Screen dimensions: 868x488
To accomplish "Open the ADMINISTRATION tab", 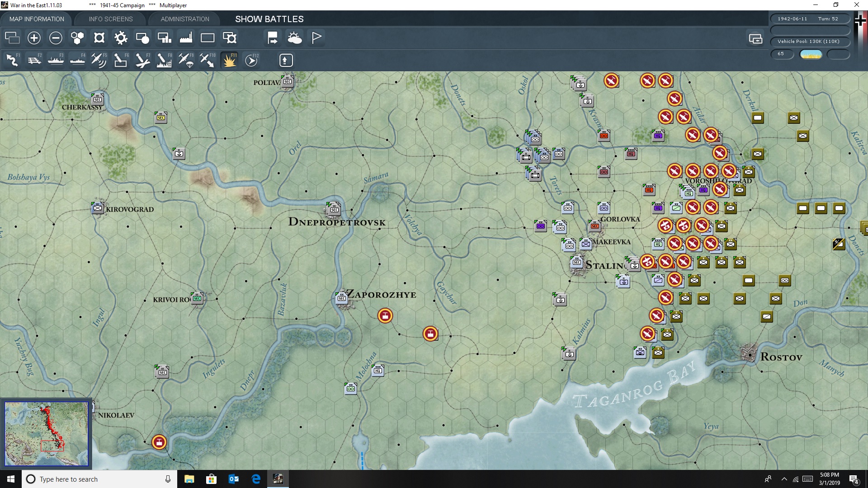I will coord(185,19).
